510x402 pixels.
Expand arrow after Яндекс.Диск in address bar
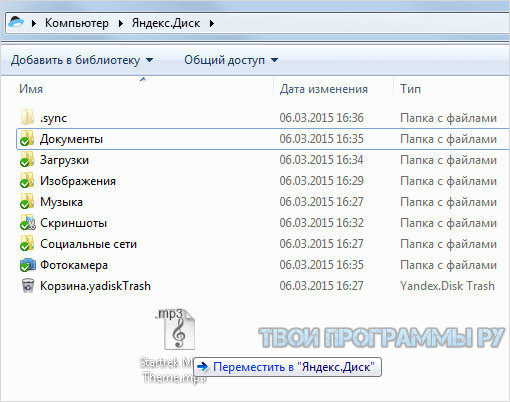click(x=212, y=23)
